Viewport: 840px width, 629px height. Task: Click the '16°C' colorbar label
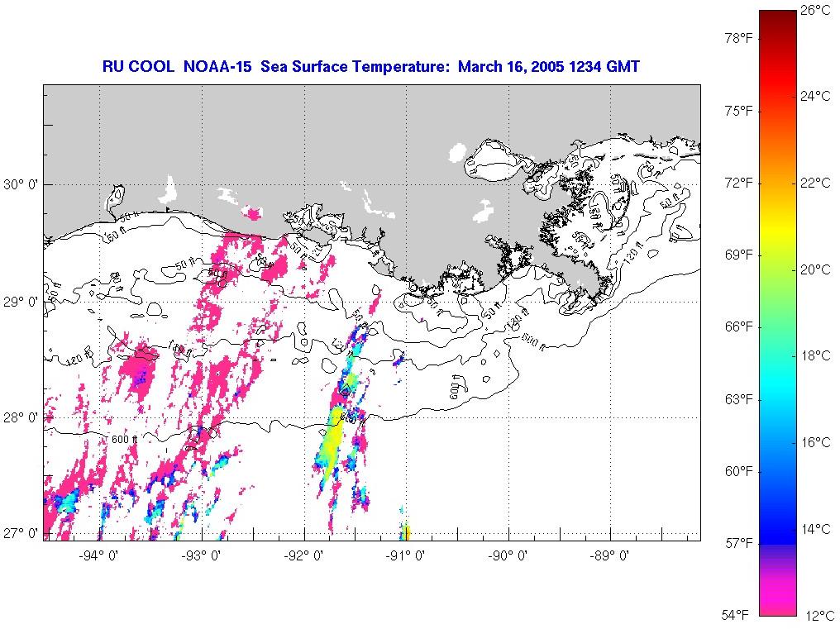[x=816, y=442]
